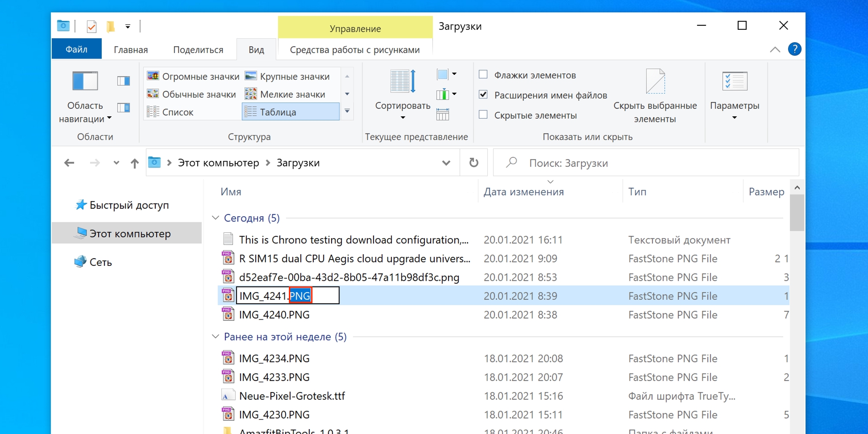Click the Refresh button in address bar
The image size is (868, 434).
coord(474,162)
